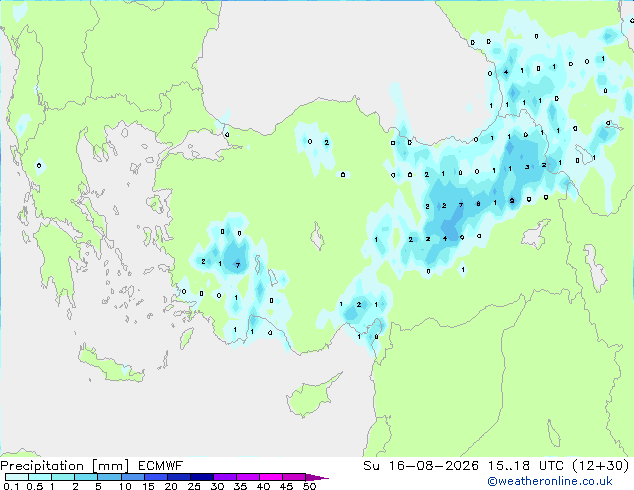Click the 20 to 25 mm legend swatch

coord(179,477)
